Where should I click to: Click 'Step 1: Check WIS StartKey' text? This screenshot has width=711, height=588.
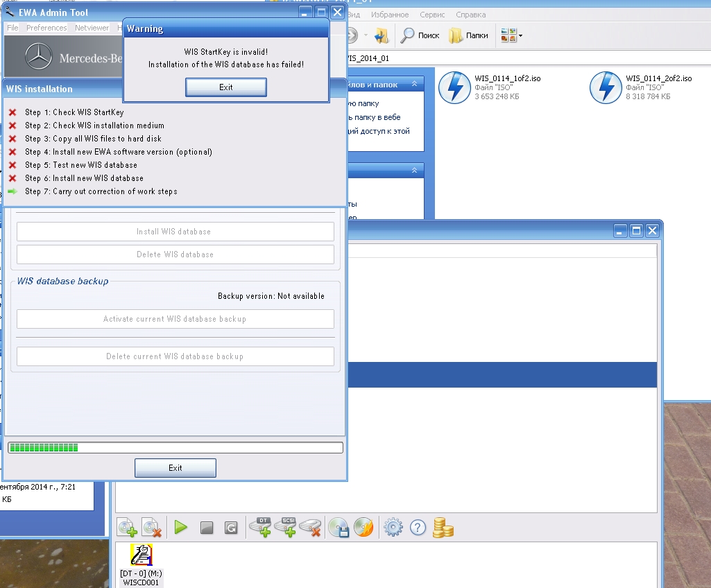pyautogui.click(x=74, y=112)
